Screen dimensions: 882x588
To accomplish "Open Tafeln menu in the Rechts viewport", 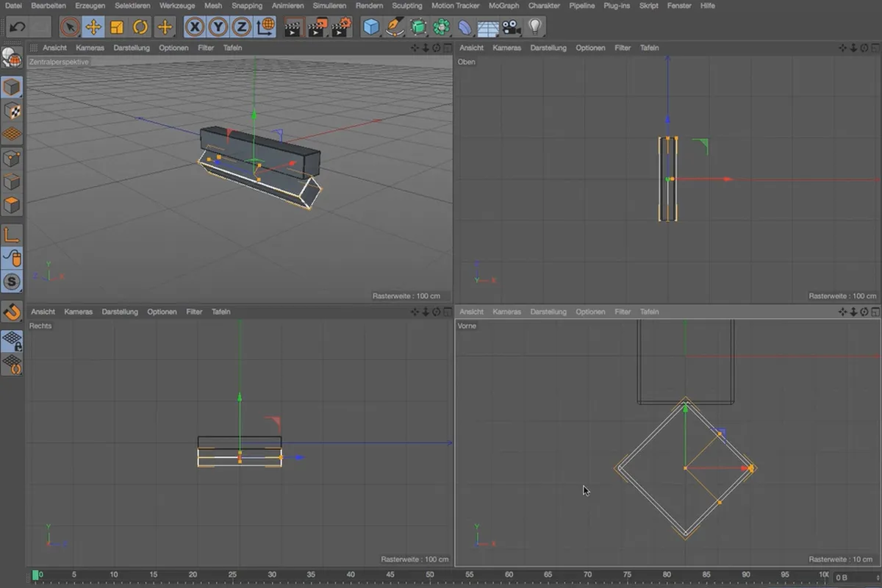I will [221, 312].
